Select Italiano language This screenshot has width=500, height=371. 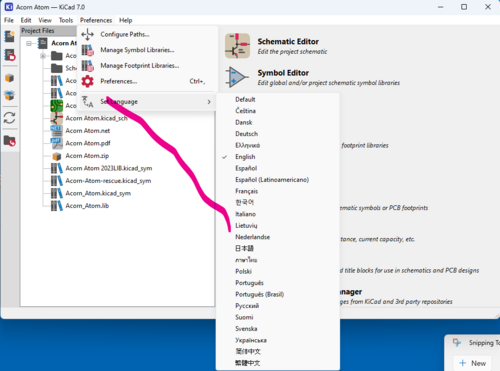pyautogui.click(x=278, y=214)
